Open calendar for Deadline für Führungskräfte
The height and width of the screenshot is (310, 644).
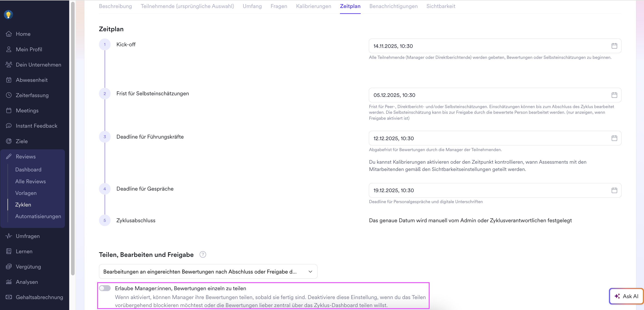tap(614, 138)
